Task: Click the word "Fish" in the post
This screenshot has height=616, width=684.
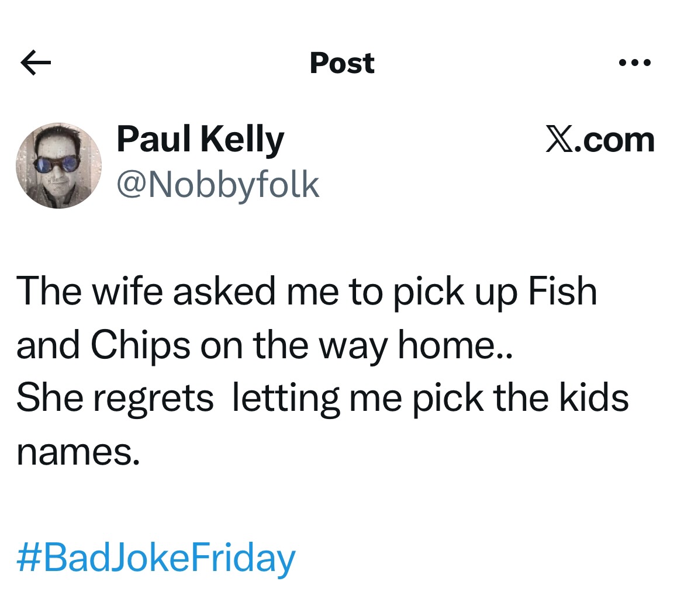Action: (x=562, y=291)
